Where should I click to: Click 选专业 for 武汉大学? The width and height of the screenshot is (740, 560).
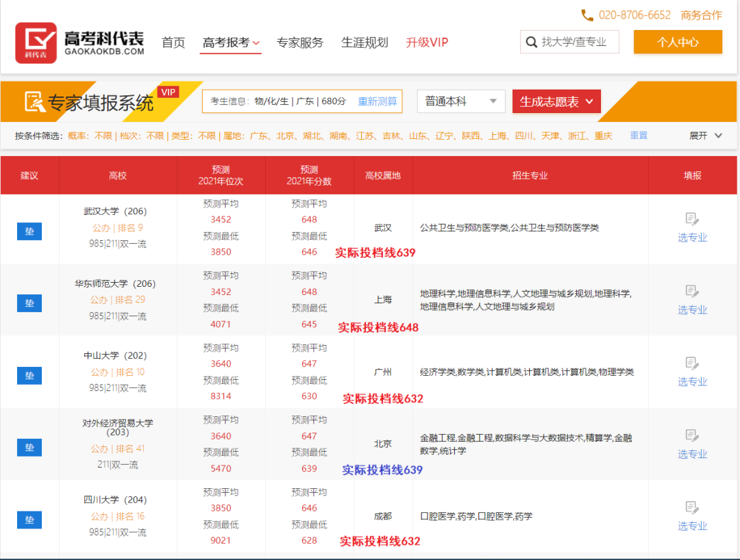point(692,238)
